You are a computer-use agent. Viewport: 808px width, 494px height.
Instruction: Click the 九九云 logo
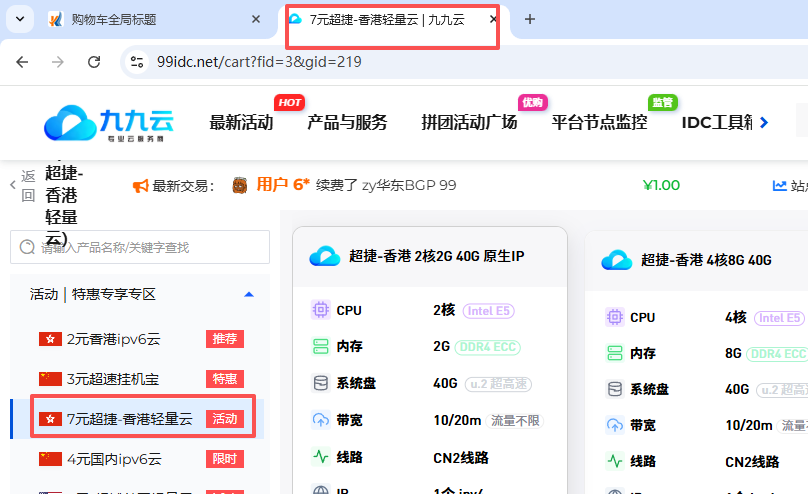[x=109, y=124]
